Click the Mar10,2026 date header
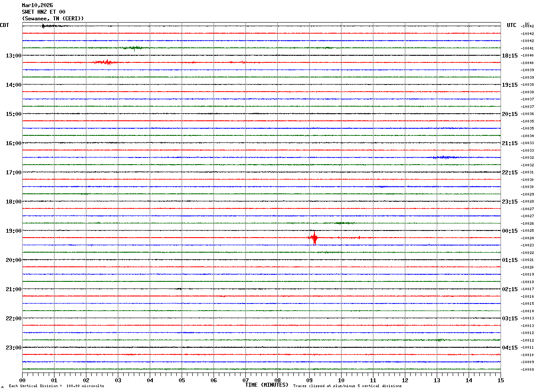The height and width of the screenshot is (392, 536). [x=37, y=5]
